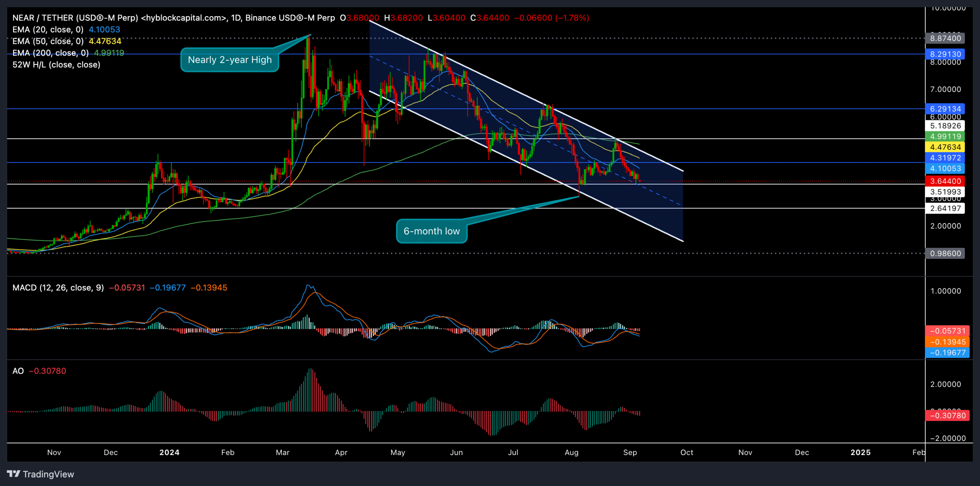
Task: Click the 0.98600 52-week low label
Action: coord(945,254)
